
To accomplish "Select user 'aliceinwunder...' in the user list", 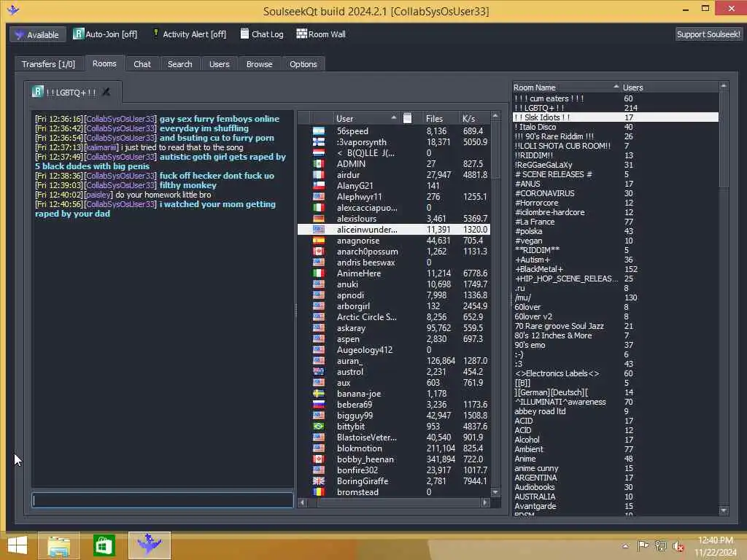I will tap(394, 230).
